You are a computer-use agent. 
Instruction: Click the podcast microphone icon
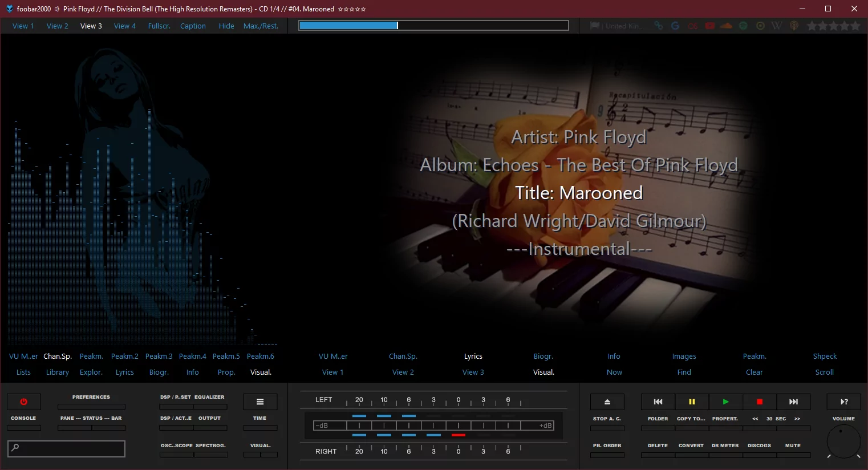794,26
